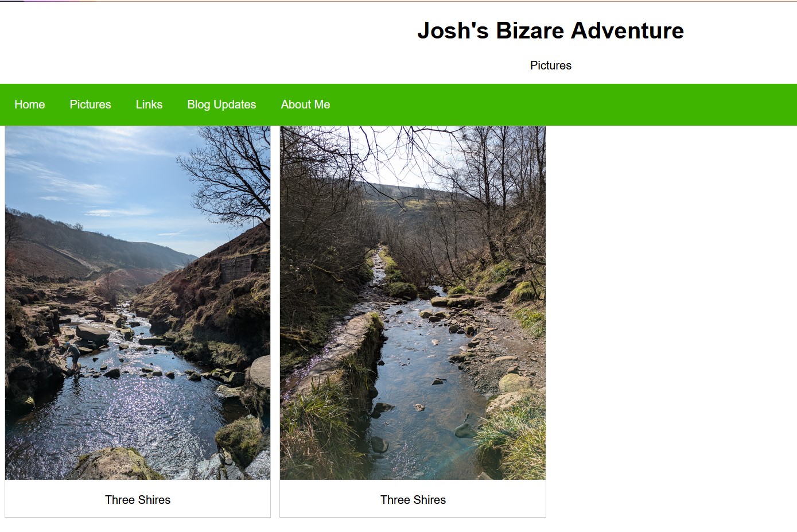This screenshot has width=797, height=532.
Task: Click the Josh's Bizare Adventure heading
Action: [550, 30]
